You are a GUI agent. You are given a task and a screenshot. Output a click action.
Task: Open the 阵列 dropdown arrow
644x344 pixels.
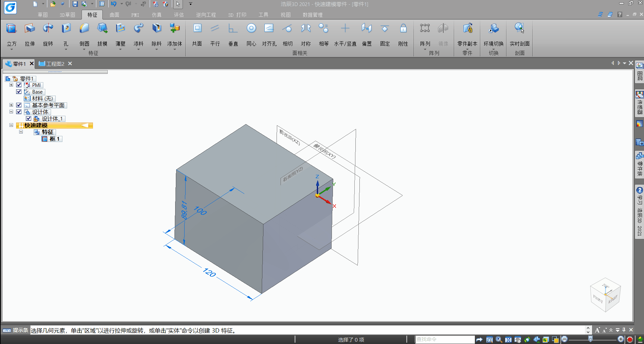[425, 50]
